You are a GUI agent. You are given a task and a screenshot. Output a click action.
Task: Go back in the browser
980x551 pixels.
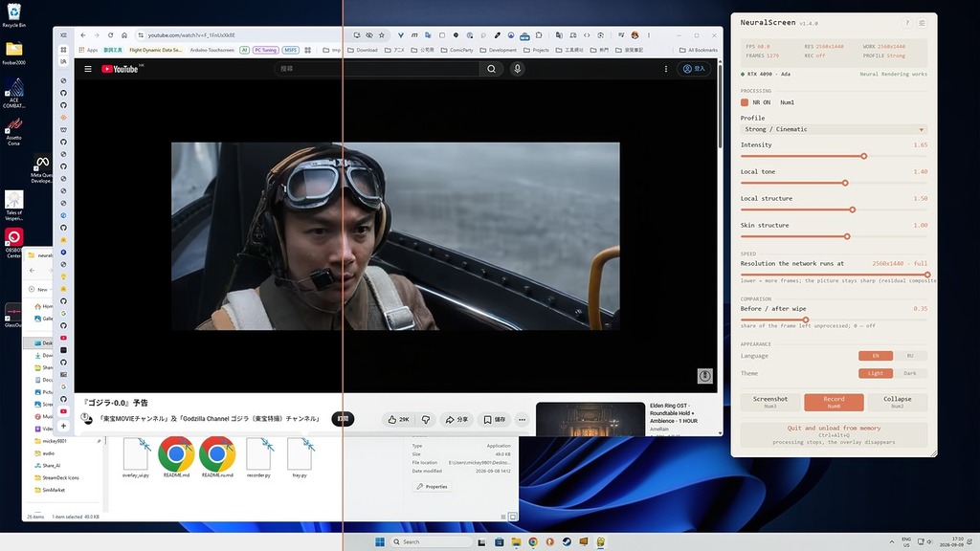(x=83, y=35)
